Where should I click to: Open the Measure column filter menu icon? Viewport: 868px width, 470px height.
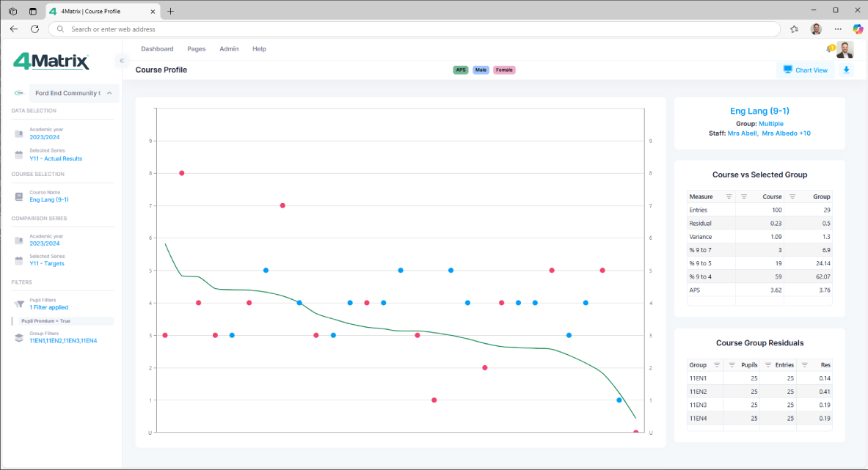tap(729, 197)
